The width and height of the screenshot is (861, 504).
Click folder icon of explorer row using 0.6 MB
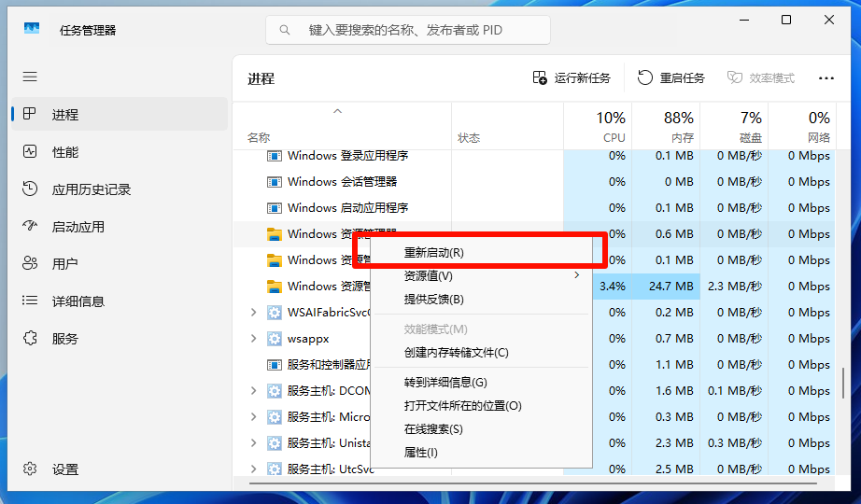tap(274, 234)
